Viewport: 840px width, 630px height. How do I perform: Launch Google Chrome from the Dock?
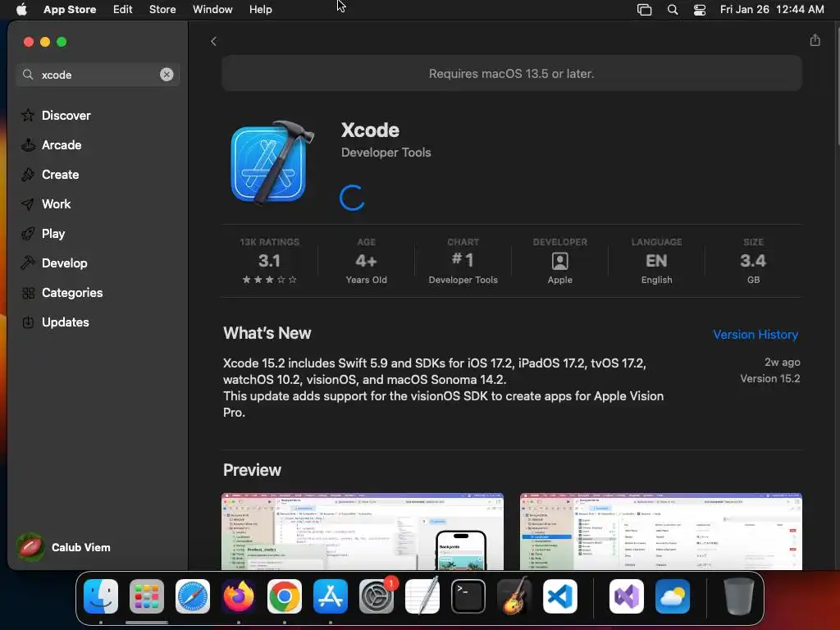point(285,596)
